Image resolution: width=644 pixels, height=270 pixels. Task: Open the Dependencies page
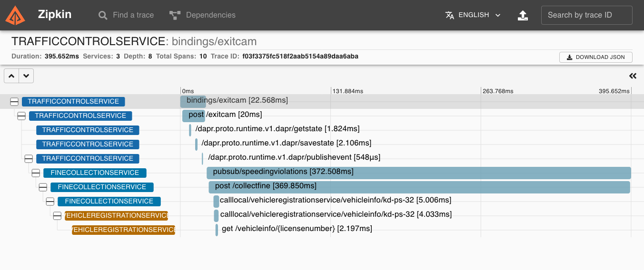point(202,15)
